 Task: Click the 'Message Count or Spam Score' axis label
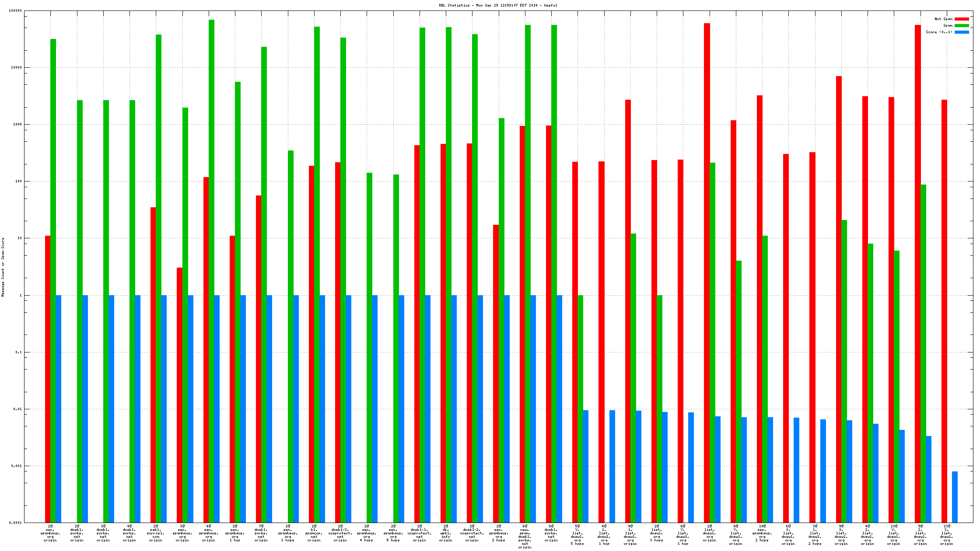(3, 267)
